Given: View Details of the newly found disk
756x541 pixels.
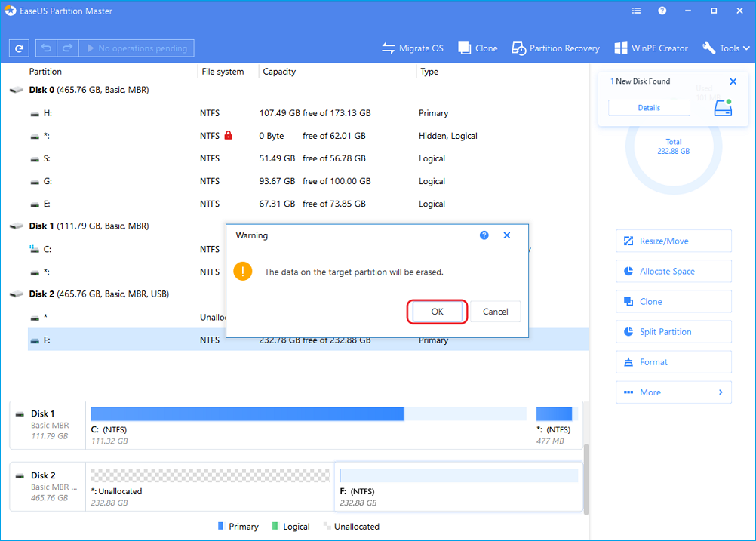Looking at the screenshot, I should pos(648,107).
